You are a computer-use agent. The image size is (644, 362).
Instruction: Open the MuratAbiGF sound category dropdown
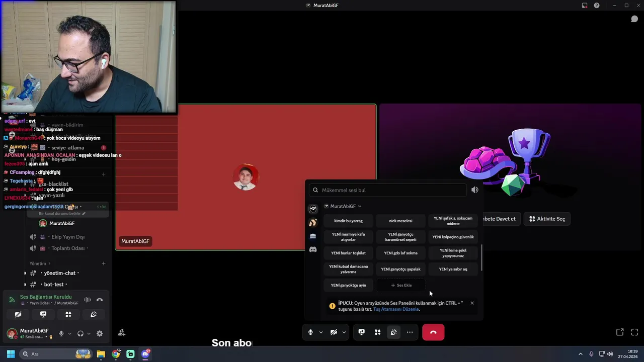click(x=343, y=206)
